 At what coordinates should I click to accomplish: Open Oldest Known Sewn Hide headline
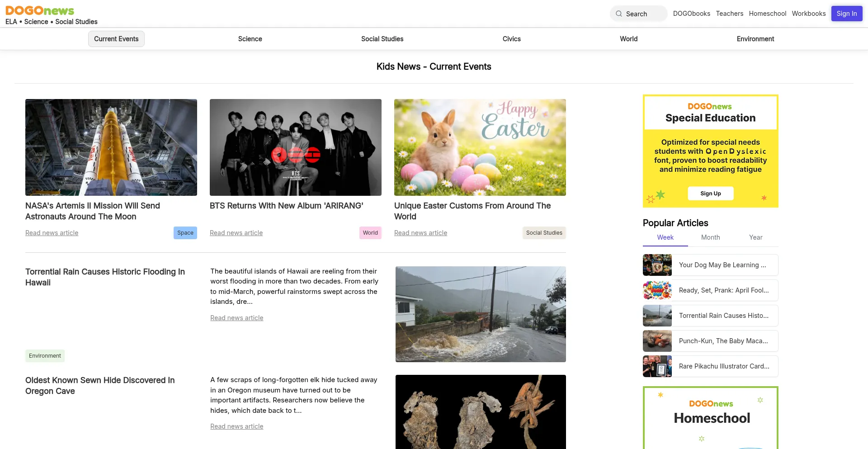click(x=100, y=386)
